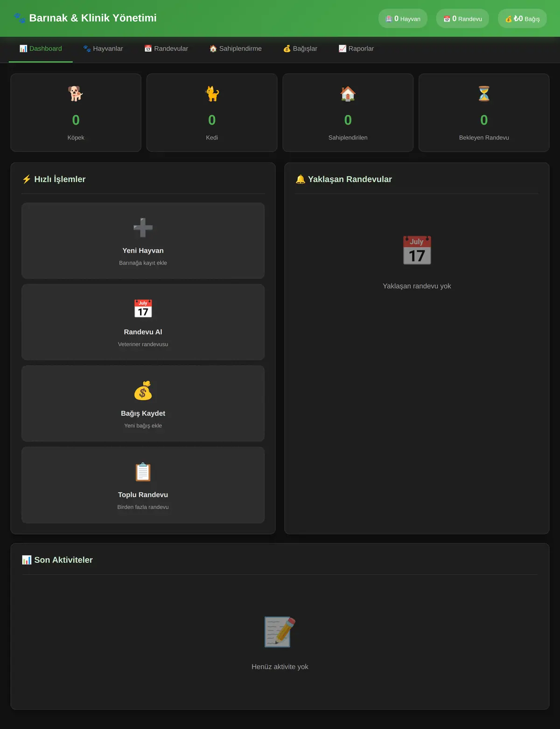Click the paw logo icon in header
The width and height of the screenshot is (560, 729).
pos(20,18)
